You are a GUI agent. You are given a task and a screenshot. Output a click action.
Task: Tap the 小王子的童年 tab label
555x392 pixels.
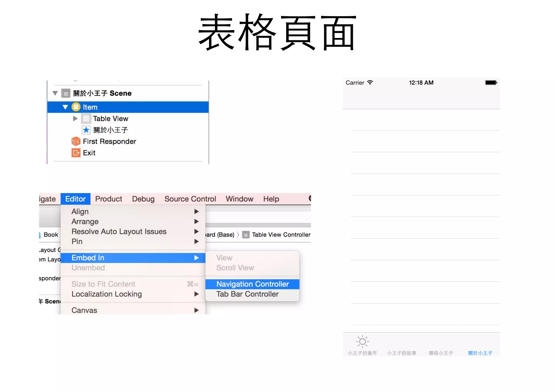(x=362, y=353)
